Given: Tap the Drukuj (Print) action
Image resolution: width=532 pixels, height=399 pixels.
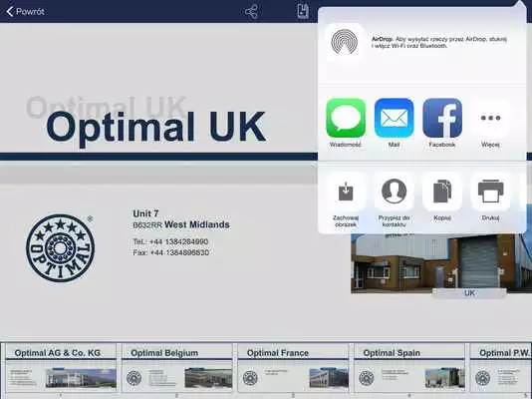Looking at the screenshot, I should point(490,192).
